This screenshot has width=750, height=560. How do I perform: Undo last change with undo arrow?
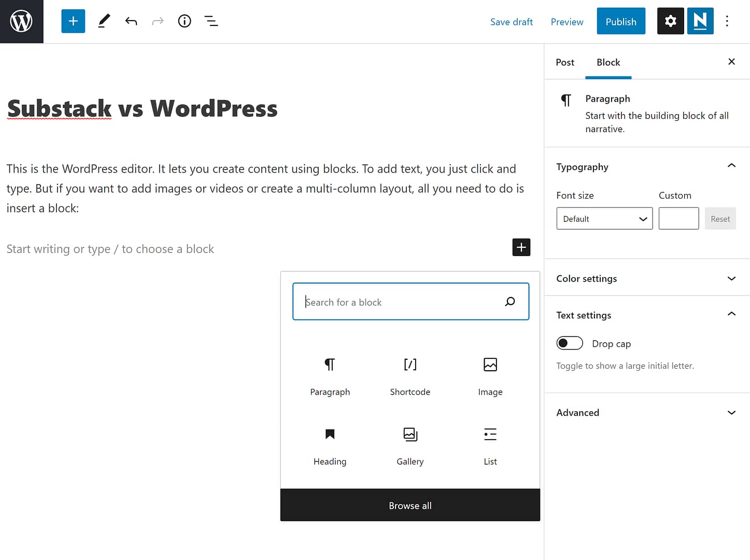[x=131, y=21]
